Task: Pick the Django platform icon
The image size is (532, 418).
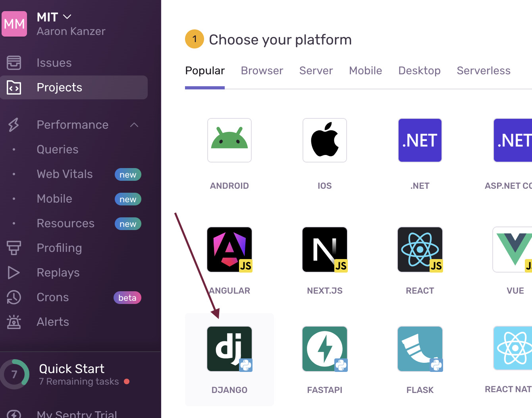Action: pos(229,349)
